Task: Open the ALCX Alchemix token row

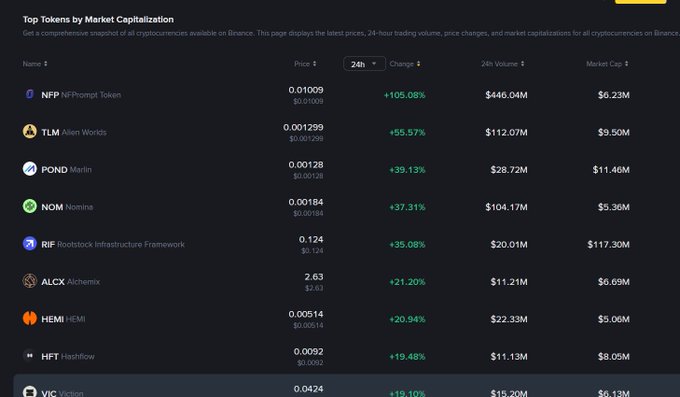Action: 347,281
